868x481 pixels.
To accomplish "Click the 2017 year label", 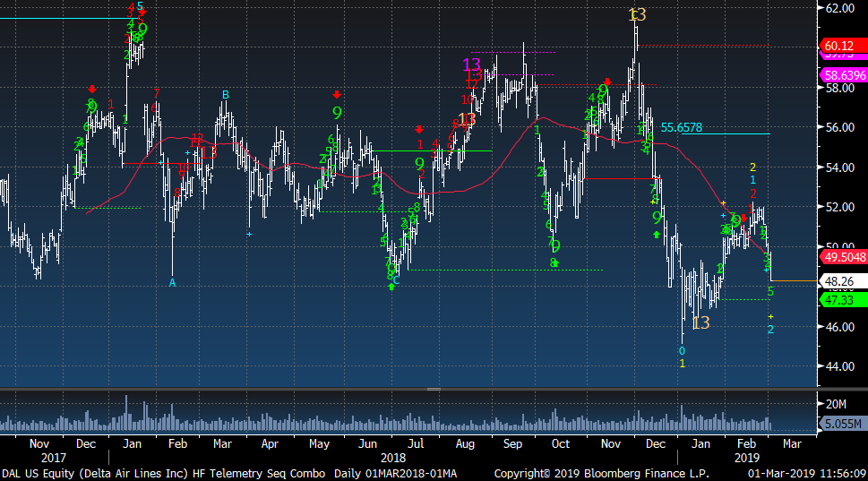I will [53, 459].
